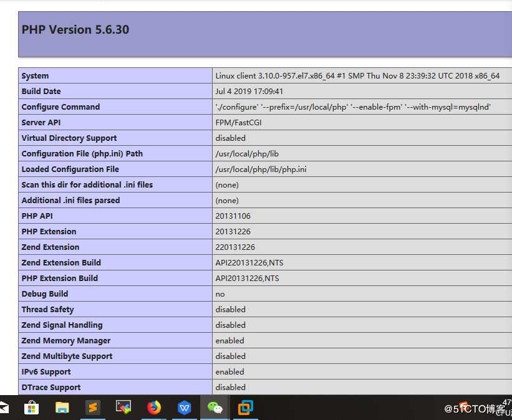This screenshot has height=420, width=512.
Task: Click the Zend Extension label
Action: [51, 247]
